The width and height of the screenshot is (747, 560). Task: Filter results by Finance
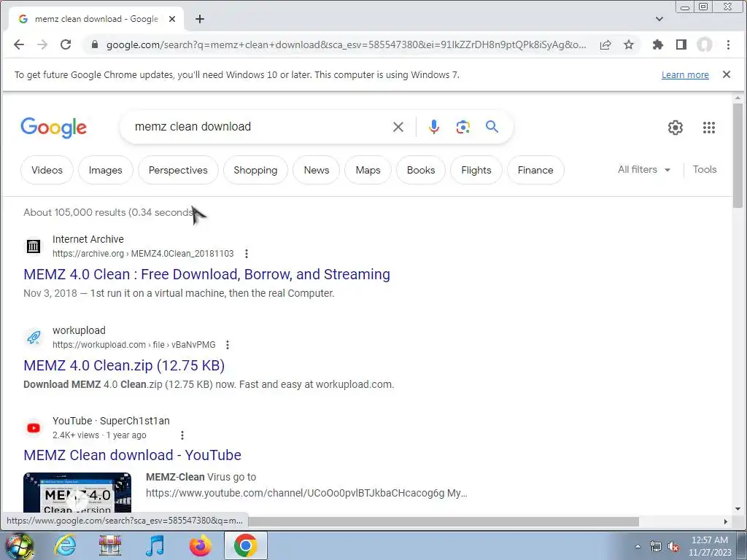[535, 170]
